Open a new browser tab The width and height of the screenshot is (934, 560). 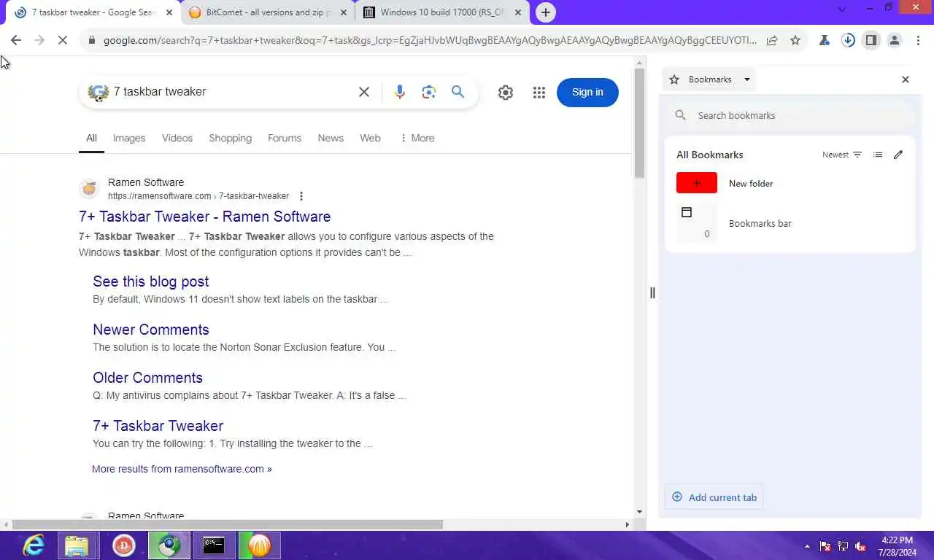546,12
